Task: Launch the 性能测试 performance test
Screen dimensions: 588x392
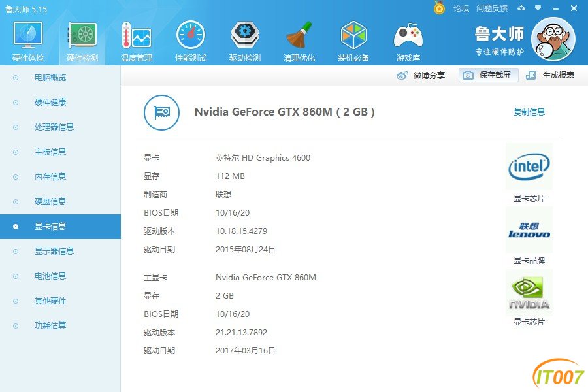Action: 191,41
